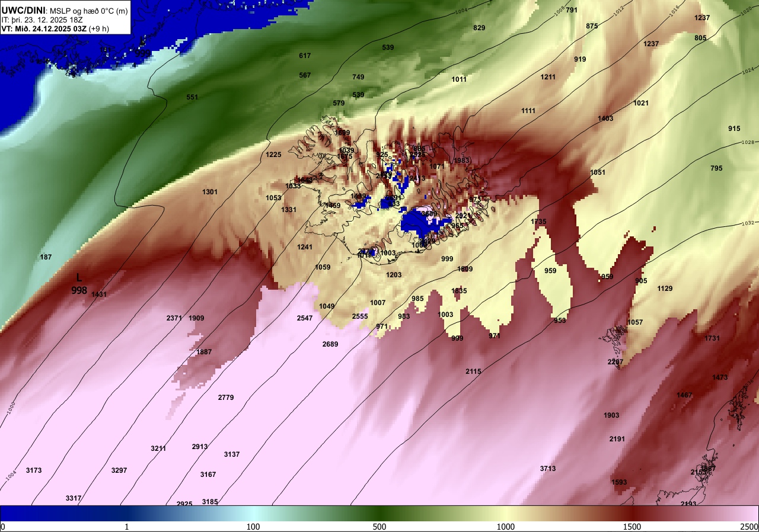Click the initial time line 'IT: þri. 23. 12. 2025 18Z'
The image size is (759, 532).
pos(42,20)
